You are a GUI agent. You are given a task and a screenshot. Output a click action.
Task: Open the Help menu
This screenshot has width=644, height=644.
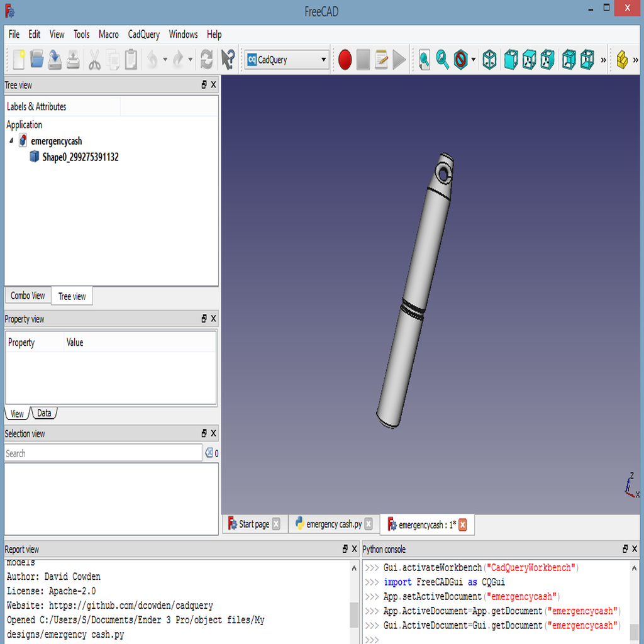point(214,35)
